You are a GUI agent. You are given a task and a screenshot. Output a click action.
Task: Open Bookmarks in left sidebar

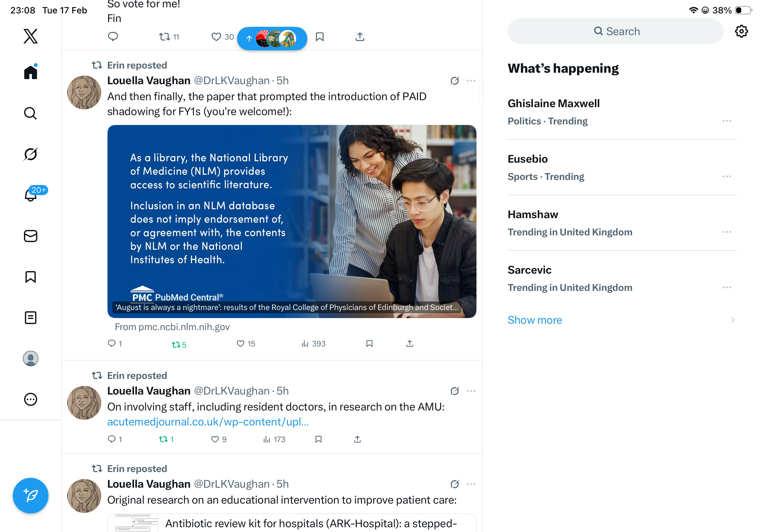coord(31,277)
